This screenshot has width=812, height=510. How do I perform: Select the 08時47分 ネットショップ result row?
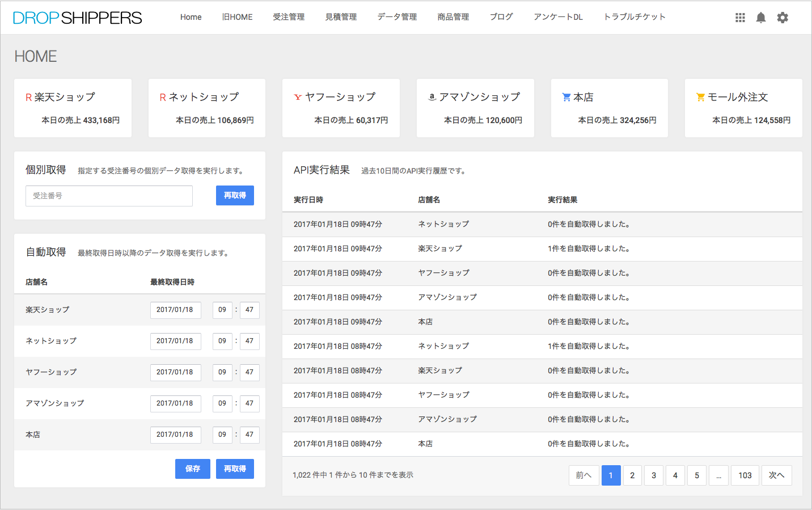(542, 347)
